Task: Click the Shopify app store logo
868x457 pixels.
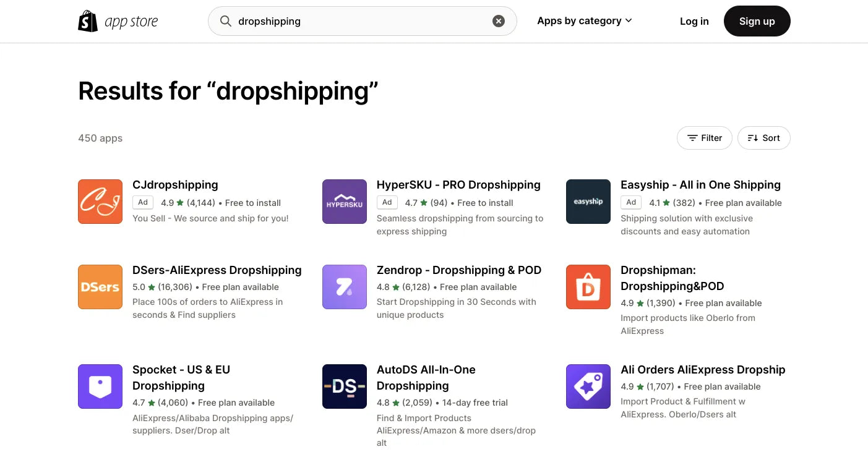Action: [x=118, y=20]
